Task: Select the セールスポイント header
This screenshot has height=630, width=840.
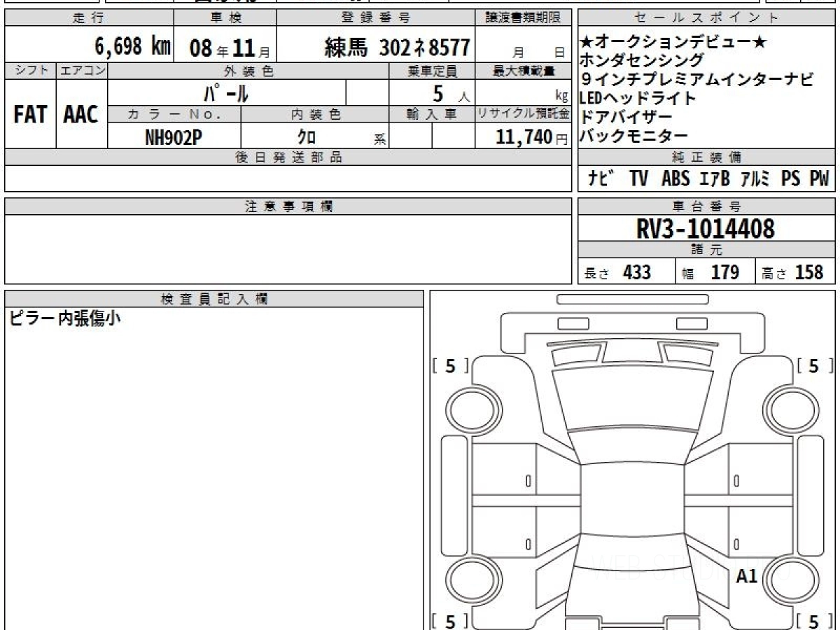Action: tap(707, 18)
